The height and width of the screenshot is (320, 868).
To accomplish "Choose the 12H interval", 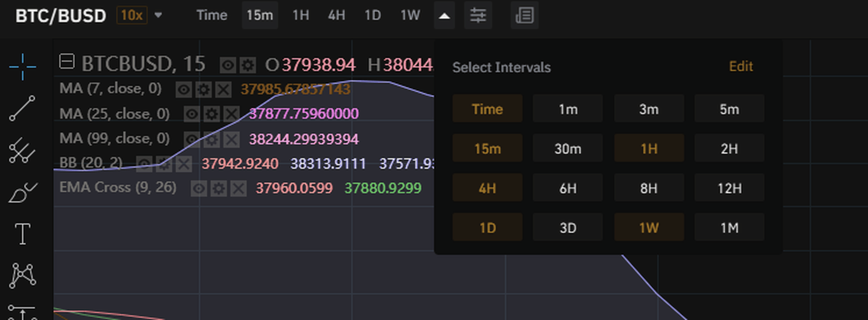I will click(x=729, y=188).
